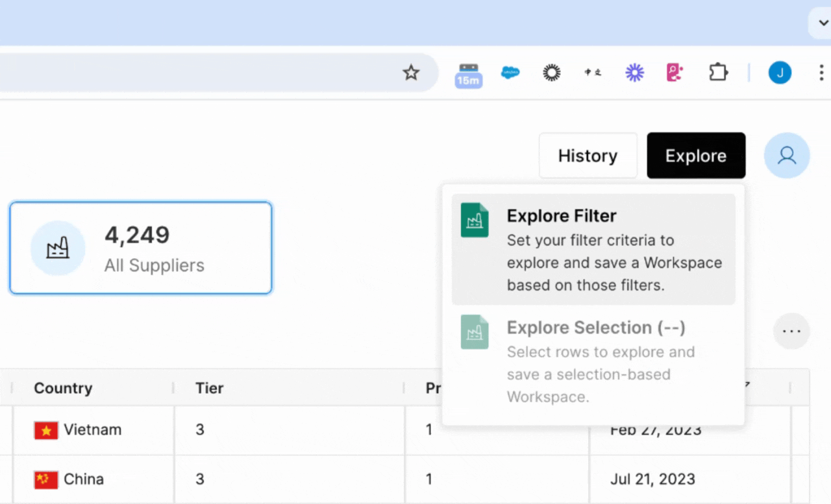831x504 pixels.
Task: Open the Extensions puzzle piece menu
Action: point(718,73)
